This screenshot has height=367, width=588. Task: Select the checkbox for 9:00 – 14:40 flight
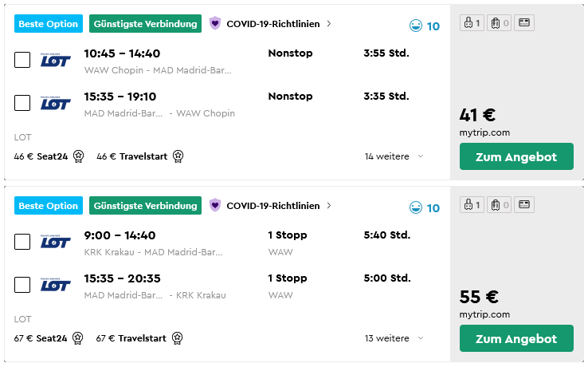coord(22,242)
